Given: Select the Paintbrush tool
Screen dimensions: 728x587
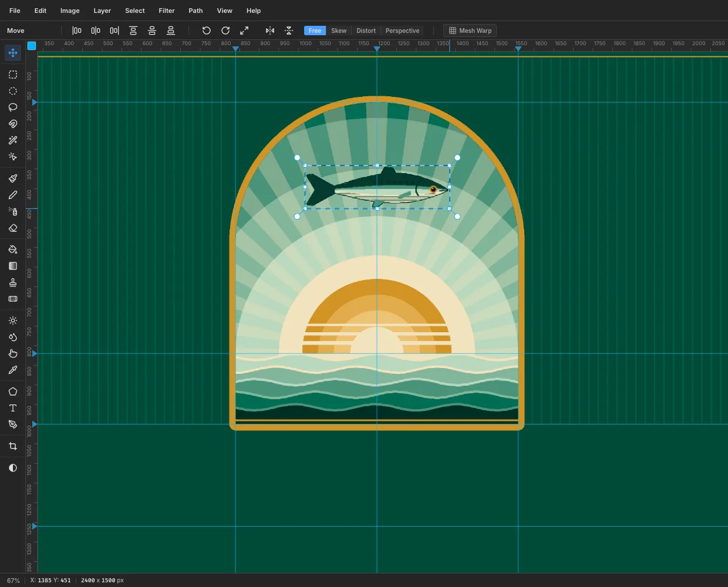Looking at the screenshot, I should click(x=13, y=178).
